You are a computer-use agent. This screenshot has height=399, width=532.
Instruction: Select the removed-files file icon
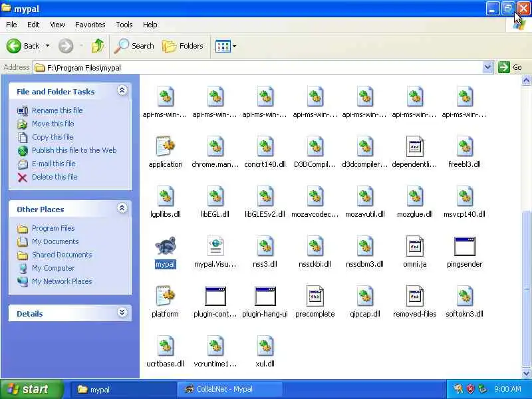pos(414,296)
